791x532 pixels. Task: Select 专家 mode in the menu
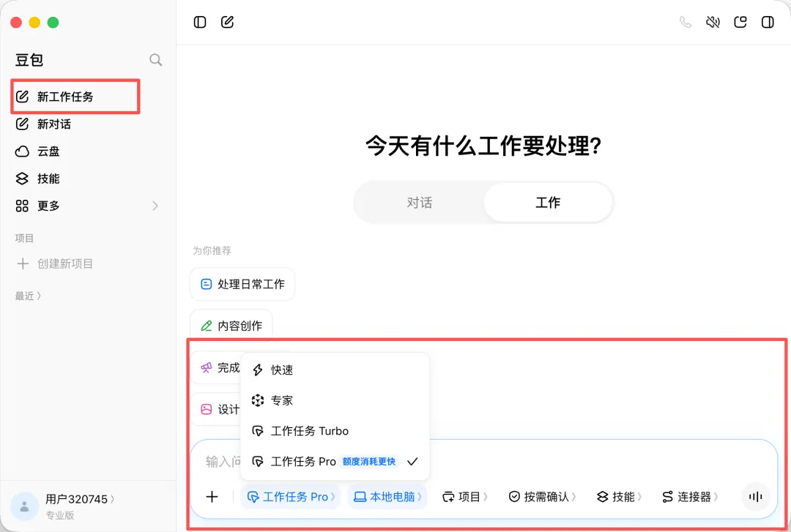click(x=335, y=400)
